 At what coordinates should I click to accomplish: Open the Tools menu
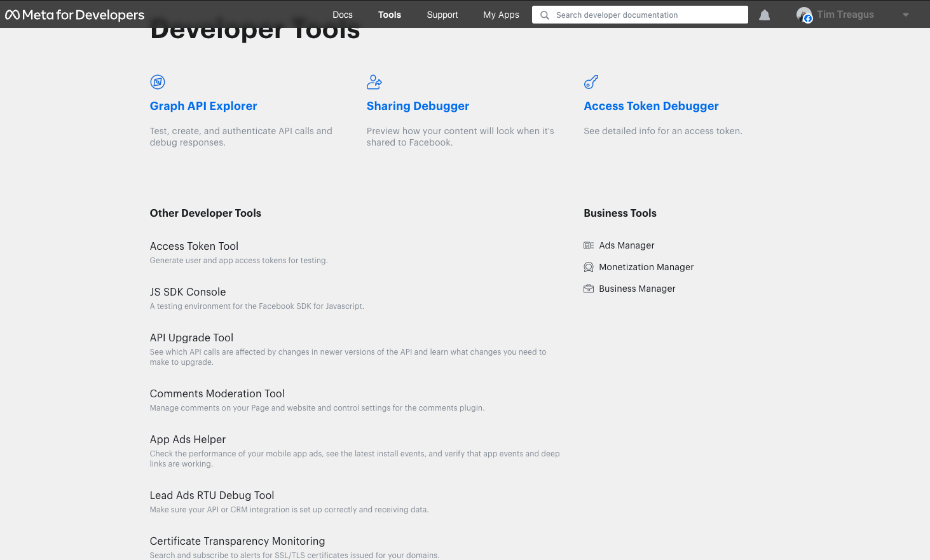tap(390, 15)
